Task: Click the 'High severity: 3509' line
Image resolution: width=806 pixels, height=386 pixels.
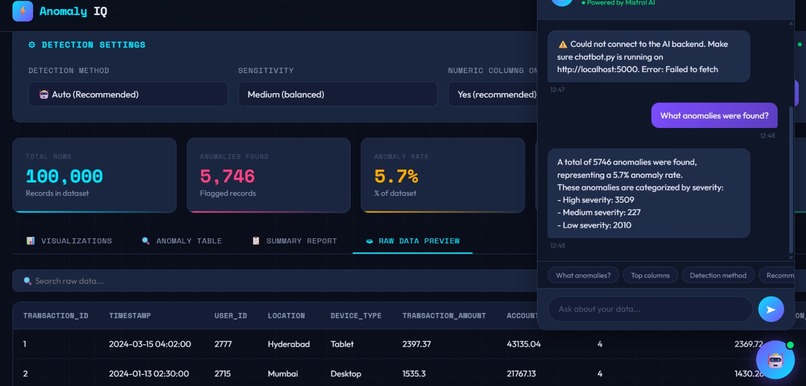Action: coord(595,200)
